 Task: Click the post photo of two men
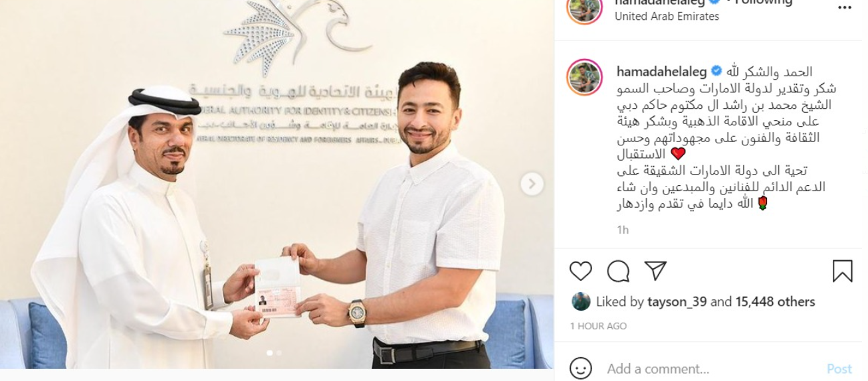276,184
